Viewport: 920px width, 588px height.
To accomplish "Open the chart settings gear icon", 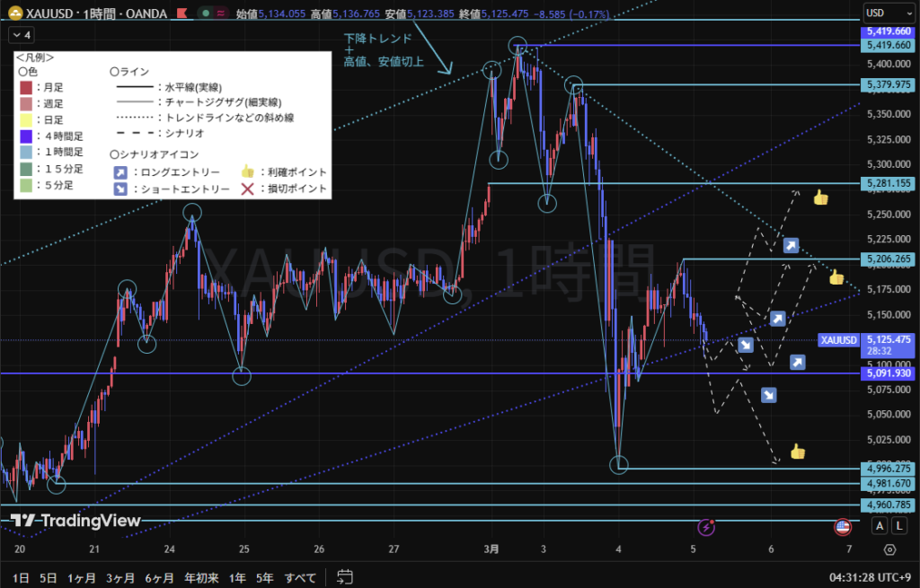I will click(x=889, y=549).
